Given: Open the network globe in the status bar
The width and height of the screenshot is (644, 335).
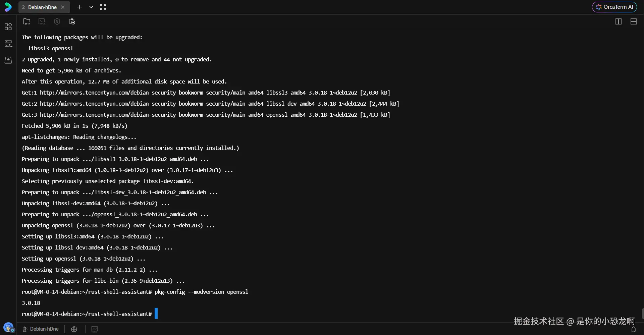Looking at the screenshot, I should (74, 329).
